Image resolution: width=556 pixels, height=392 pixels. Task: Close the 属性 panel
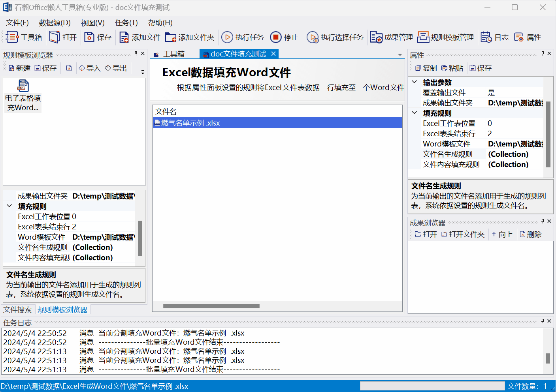pyautogui.click(x=549, y=53)
